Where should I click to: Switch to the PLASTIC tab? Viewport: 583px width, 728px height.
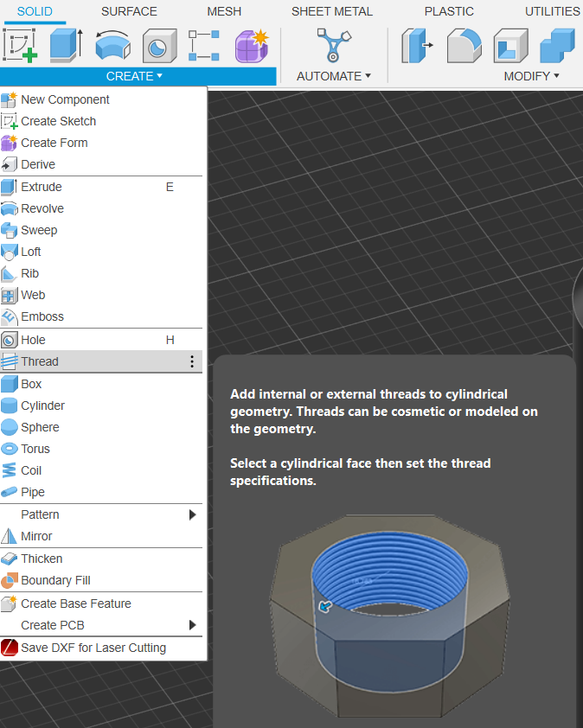449,11
